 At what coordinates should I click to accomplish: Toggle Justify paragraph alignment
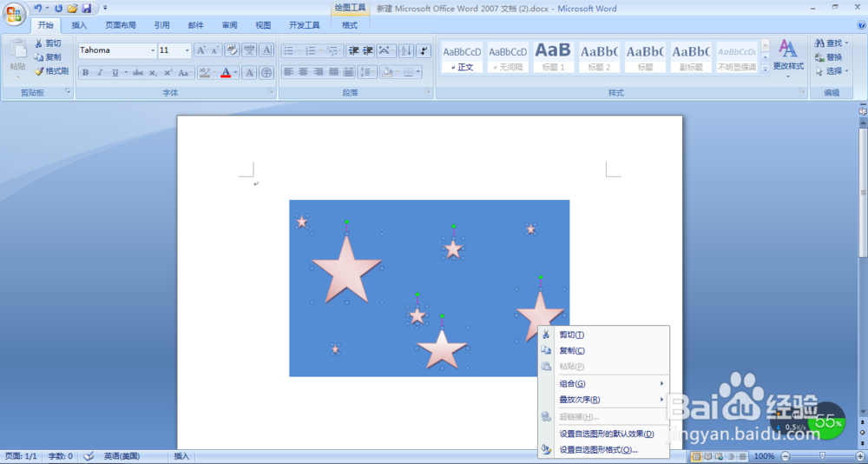point(333,71)
